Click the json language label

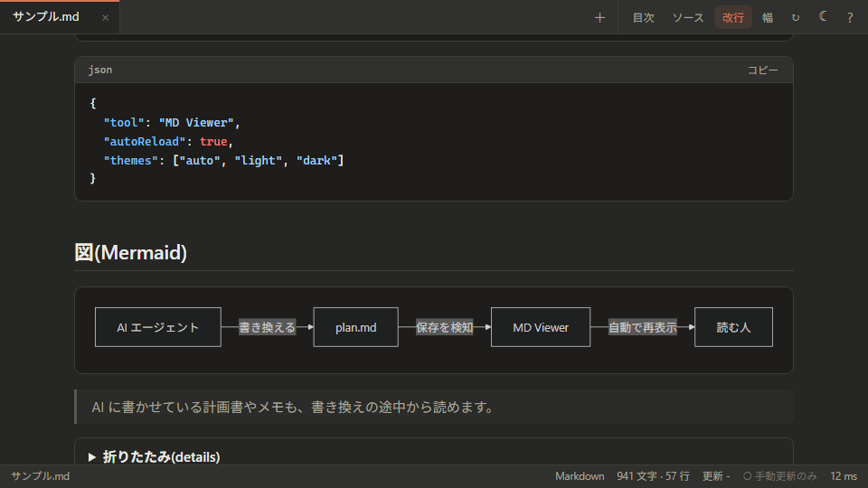[x=100, y=70]
